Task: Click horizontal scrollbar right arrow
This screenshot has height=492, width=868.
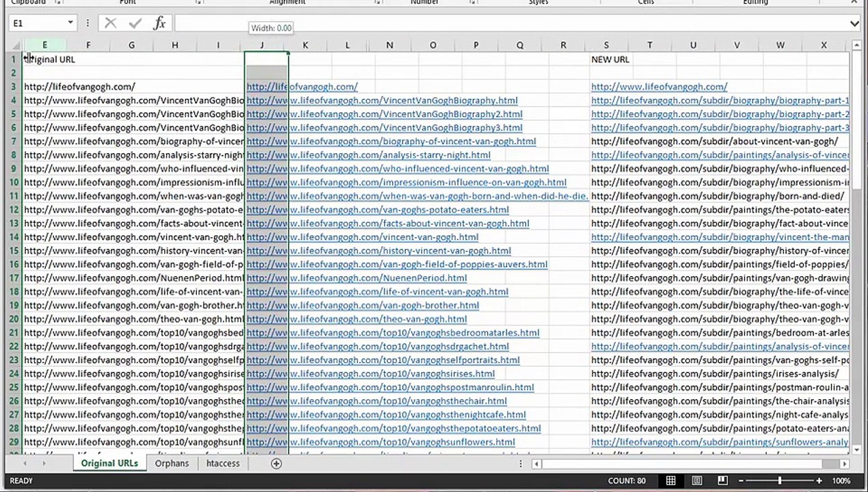Action: click(x=844, y=464)
